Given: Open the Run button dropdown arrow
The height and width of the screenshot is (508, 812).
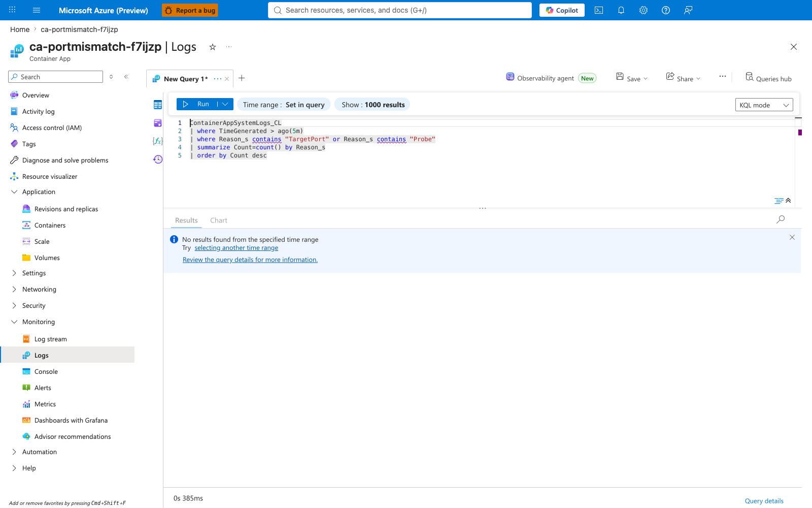Looking at the screenshot, I should [x=225, y=104].
